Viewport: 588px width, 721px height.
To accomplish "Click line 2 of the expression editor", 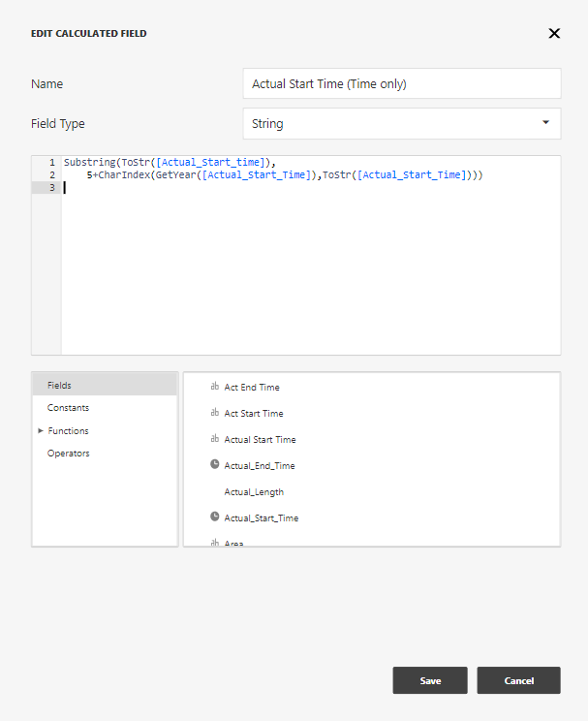I will point(285,174).
